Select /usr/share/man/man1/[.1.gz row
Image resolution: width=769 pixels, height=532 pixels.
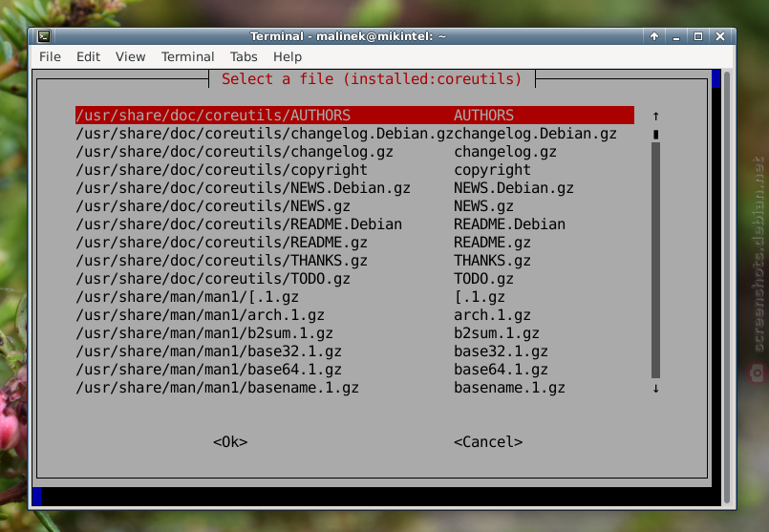(354, 297)
